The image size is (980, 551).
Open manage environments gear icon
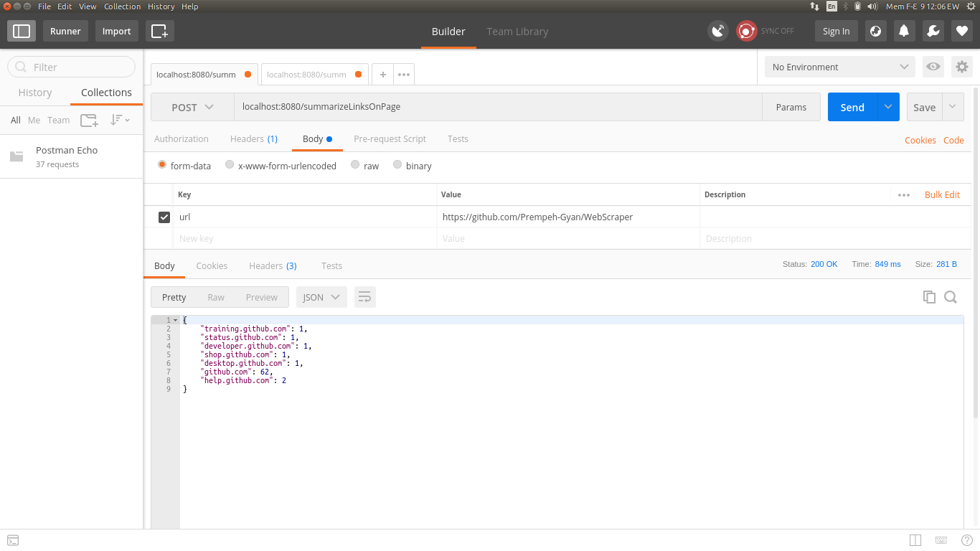click(x=961, y=67)
